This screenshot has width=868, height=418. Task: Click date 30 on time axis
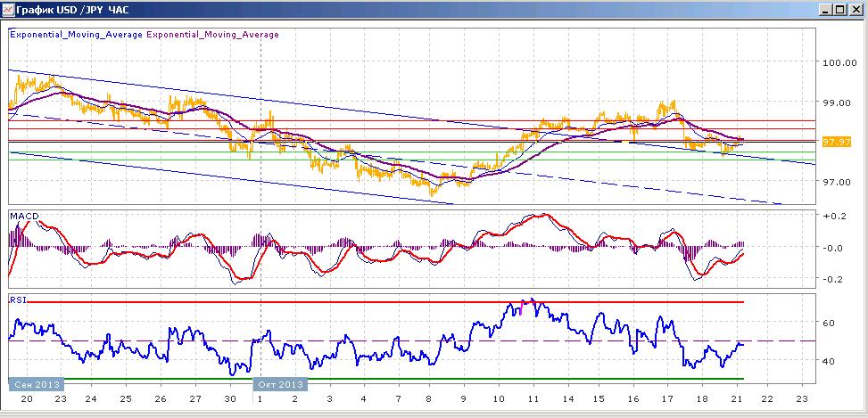[231, 399]
